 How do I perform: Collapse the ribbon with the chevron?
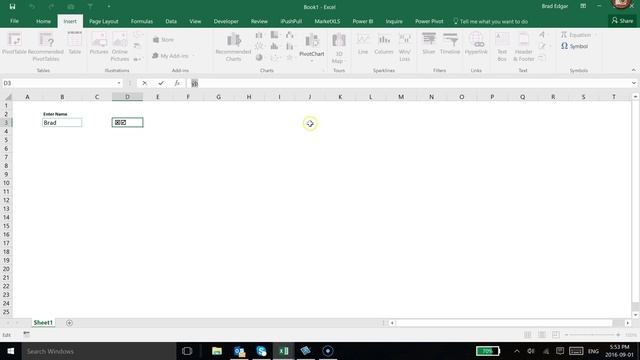point(633,70)
